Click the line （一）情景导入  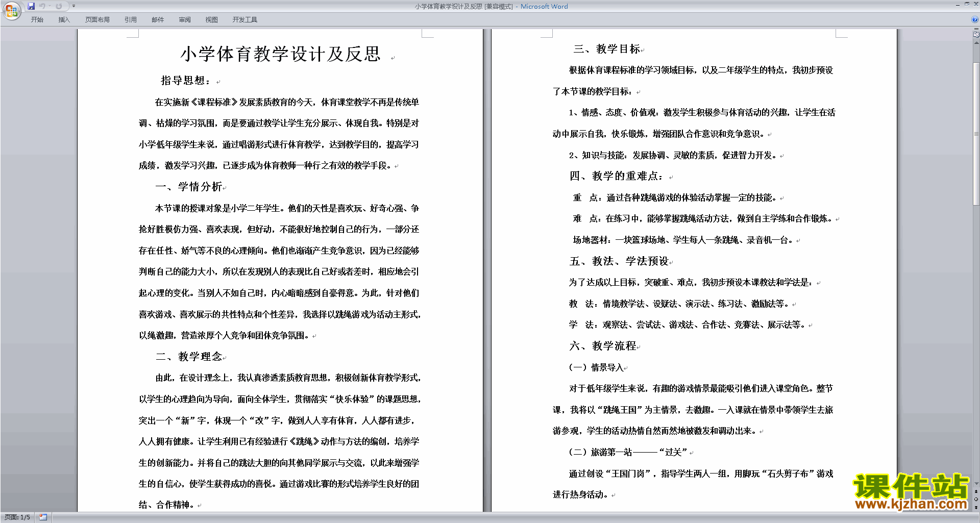[x=596, y=367]
